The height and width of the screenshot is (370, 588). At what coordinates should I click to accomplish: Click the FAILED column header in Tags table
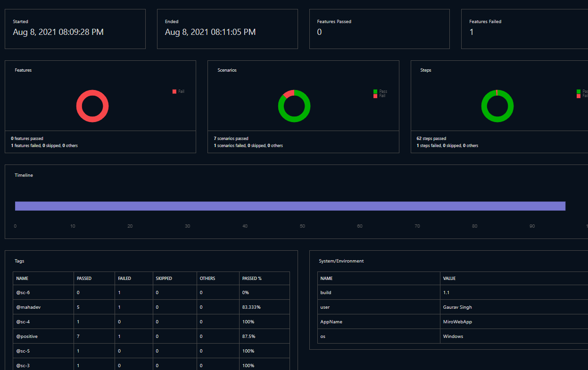click(124, 279)
